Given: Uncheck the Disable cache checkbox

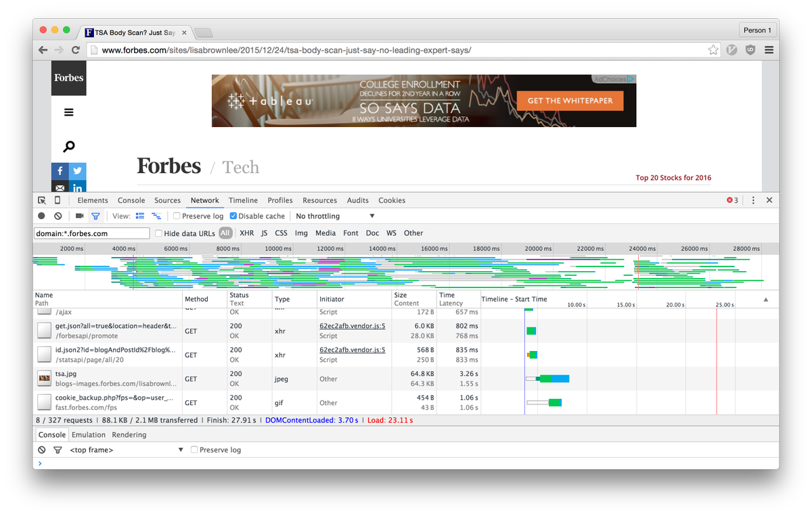Looking at the screenshot, I should tap(233, 216).
